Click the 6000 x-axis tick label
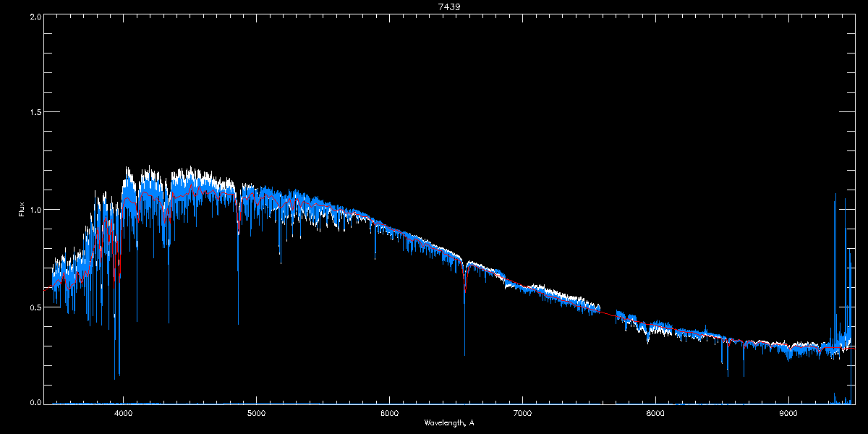Viewport: 868px width, 434px height. pyautogui.click(x=389, y=414)
